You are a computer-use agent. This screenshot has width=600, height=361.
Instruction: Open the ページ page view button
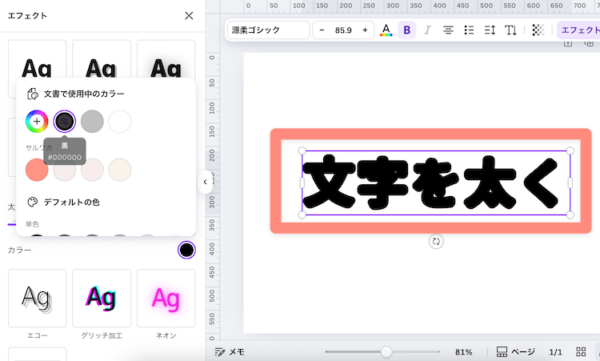click(515, 352)
